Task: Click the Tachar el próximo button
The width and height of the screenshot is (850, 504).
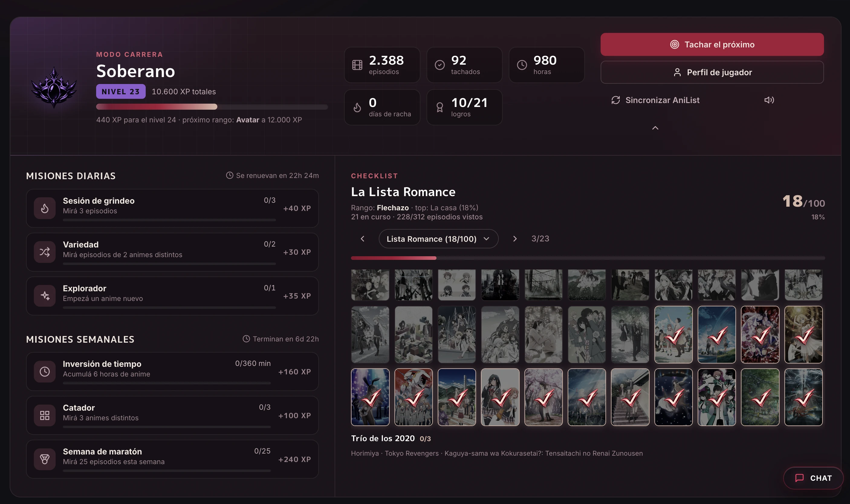Action: tap(712, 44)
